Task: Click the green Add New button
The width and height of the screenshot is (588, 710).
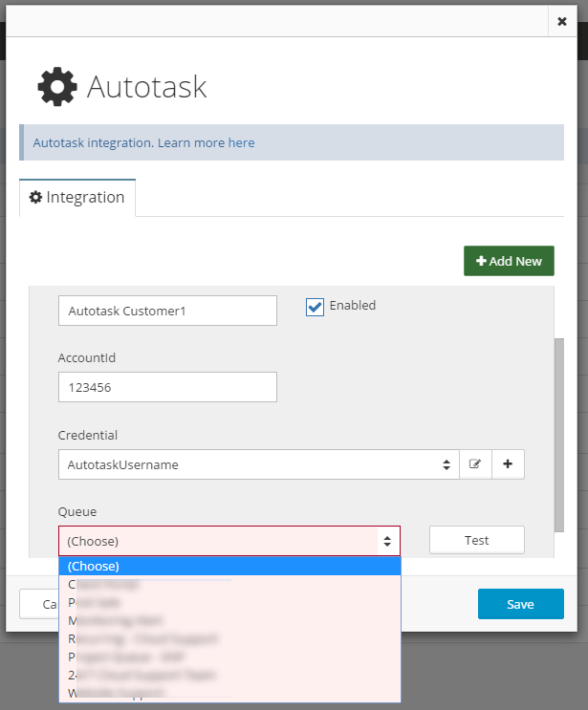Action: pos(509,261)
